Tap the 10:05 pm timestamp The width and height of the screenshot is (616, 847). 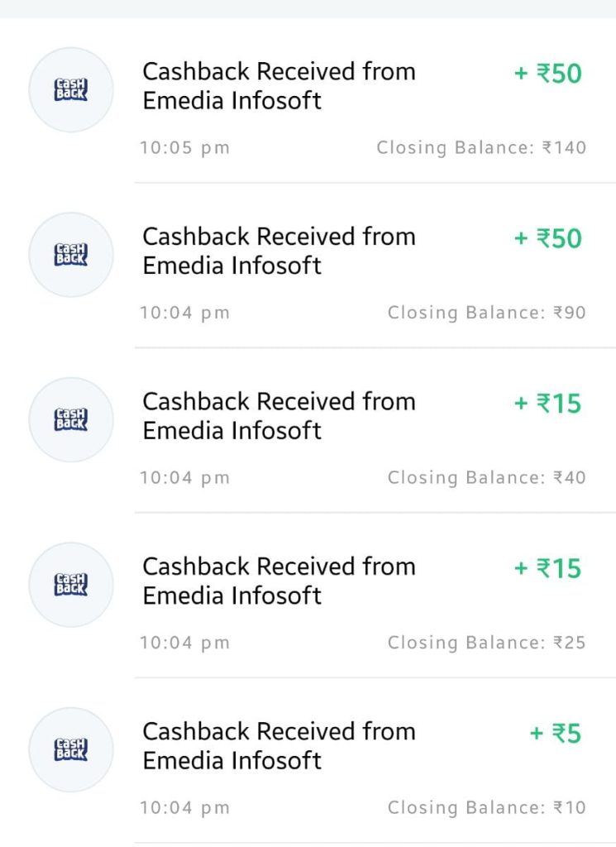(x=185, y=148)
